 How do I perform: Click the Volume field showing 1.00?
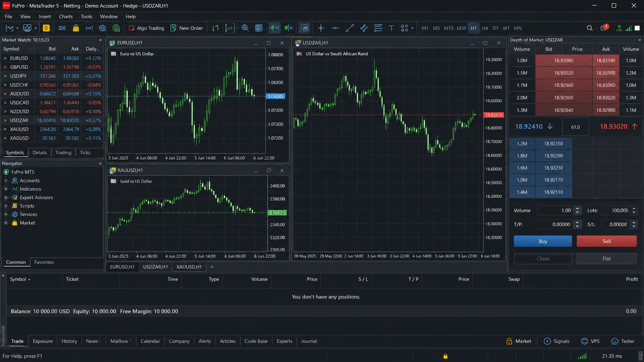click(555, 210)
